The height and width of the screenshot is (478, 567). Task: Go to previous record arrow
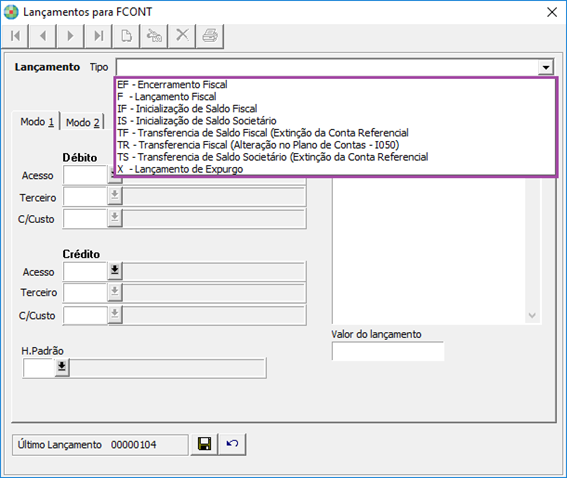tap(43, 36)
